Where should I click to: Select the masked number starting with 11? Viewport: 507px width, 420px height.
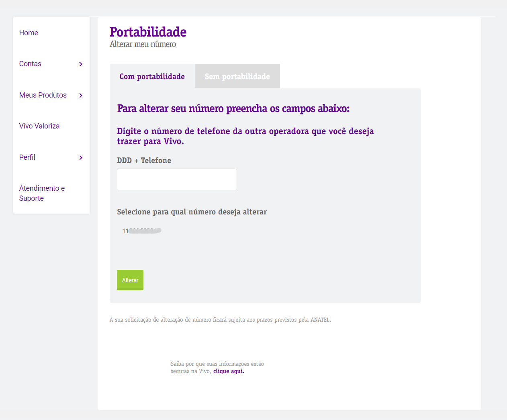142,231
